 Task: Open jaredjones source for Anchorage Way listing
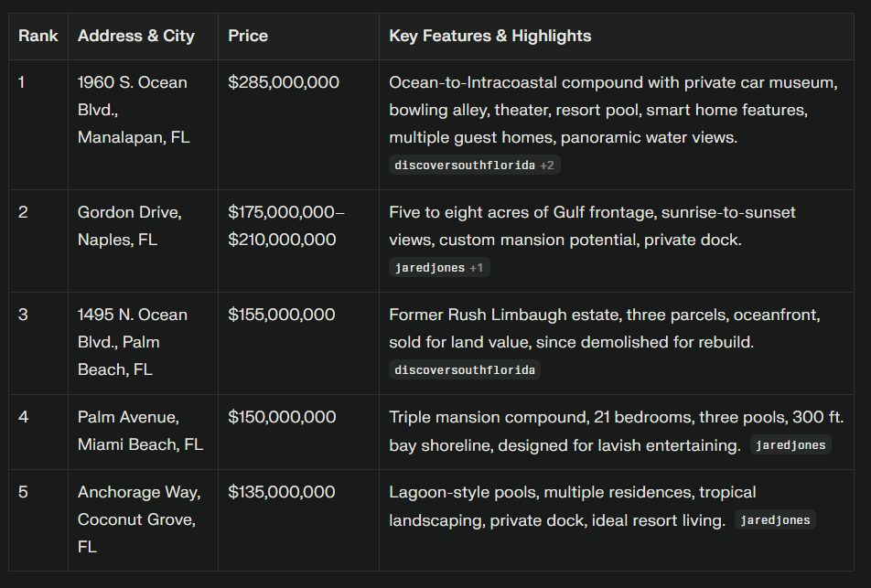(775, 520)
